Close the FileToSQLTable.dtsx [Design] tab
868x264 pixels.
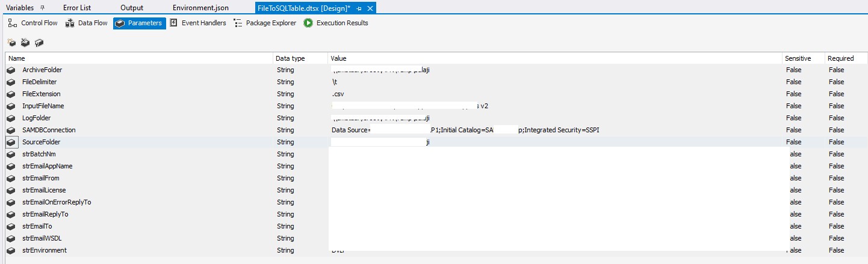tap(370, 8)
